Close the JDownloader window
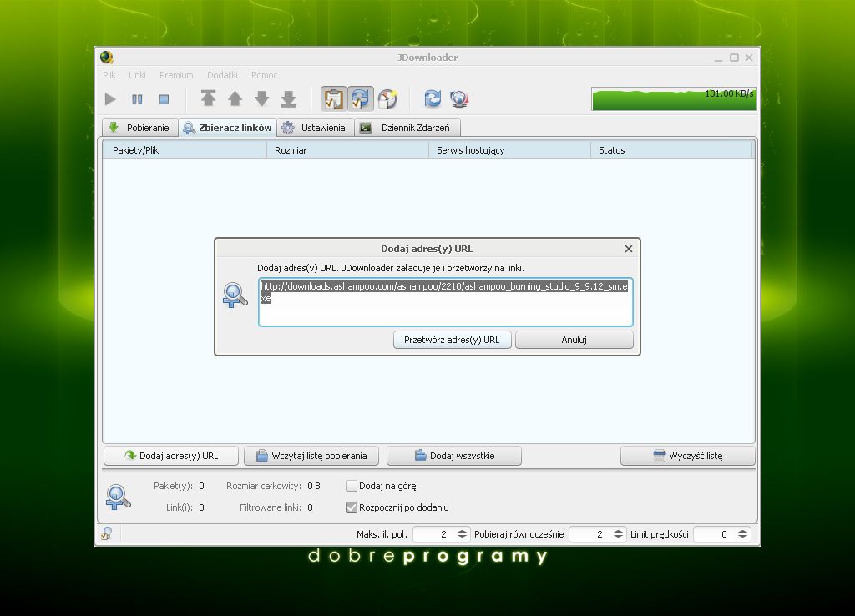Viewport: 855px width, 616px height. tap(749, 58)
